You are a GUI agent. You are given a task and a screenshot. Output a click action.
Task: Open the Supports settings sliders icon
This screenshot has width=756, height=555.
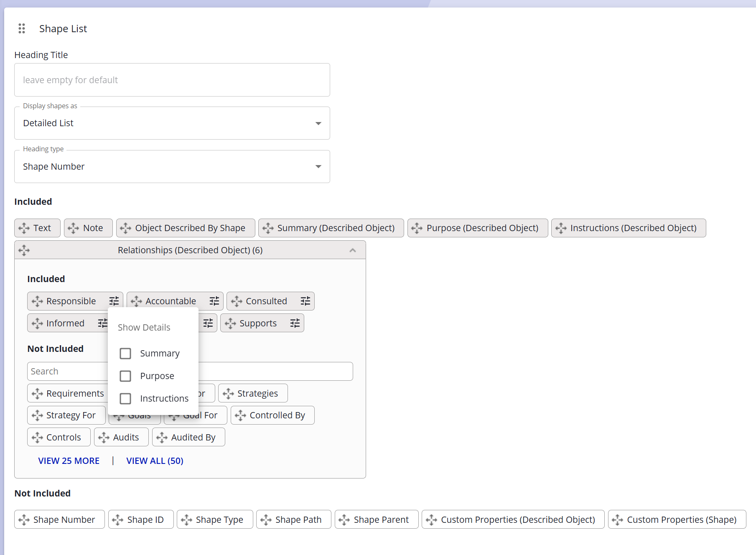295,323
